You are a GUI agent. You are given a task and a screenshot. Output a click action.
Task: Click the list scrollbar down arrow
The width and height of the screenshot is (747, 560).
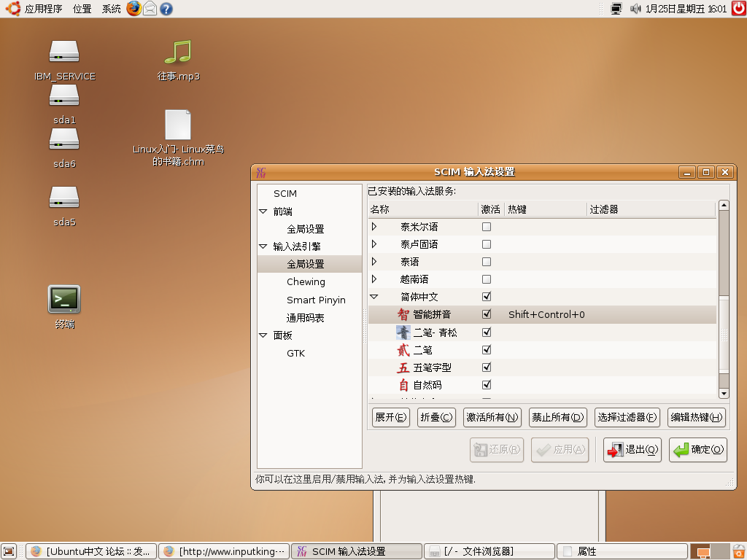tap(724, 393)
